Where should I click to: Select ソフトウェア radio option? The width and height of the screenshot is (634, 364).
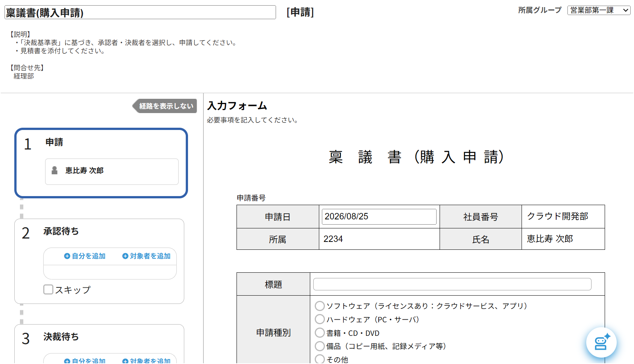coord(320,306)
